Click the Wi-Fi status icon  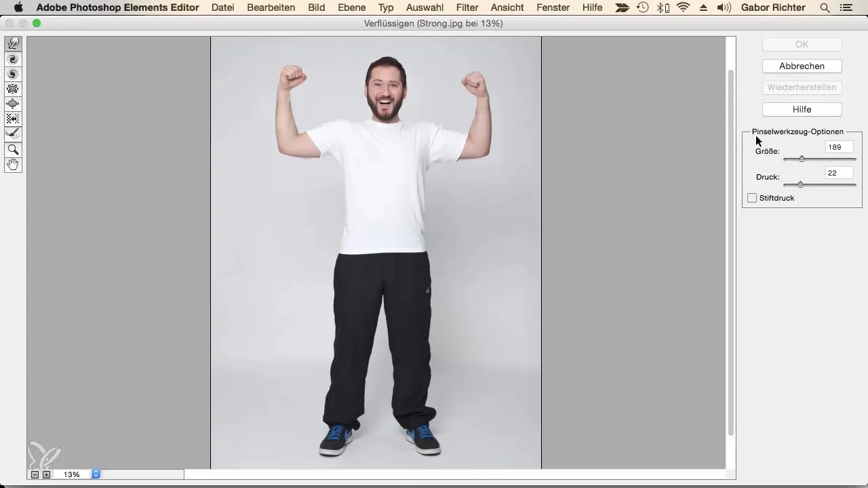pyautogui.click(x=683, y=7)
